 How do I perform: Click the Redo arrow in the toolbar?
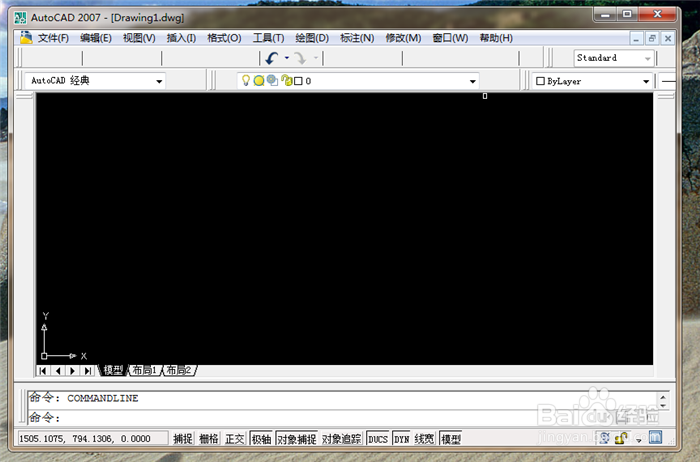click(300, 58)
